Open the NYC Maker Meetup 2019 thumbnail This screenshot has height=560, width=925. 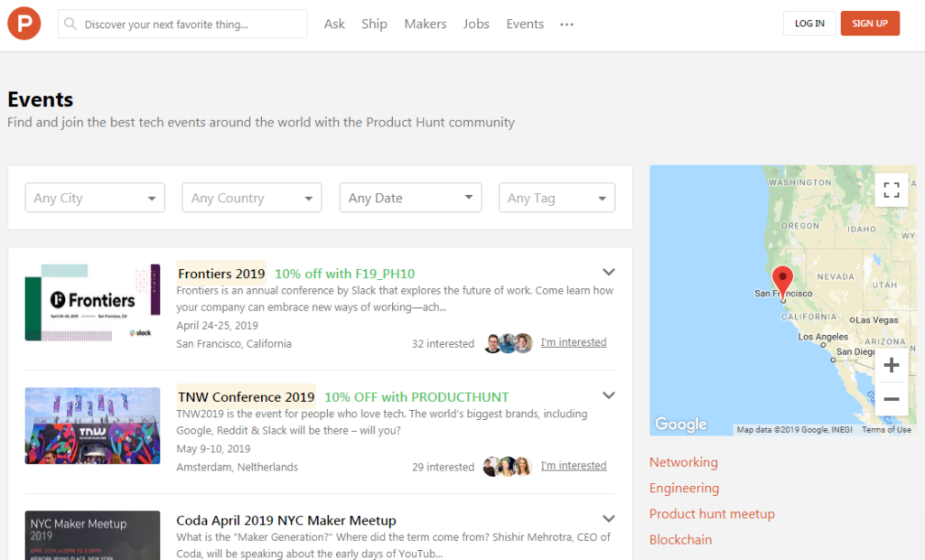click(x=93, y=536)
